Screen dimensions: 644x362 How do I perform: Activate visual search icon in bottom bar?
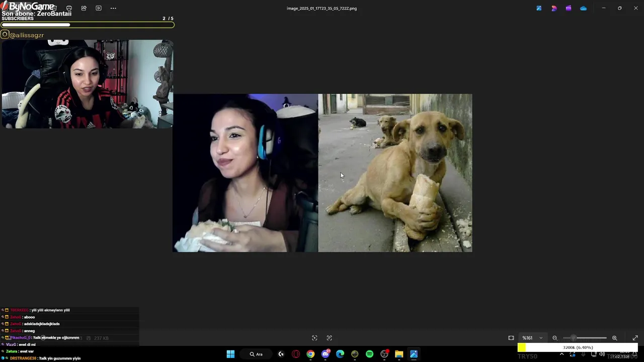tap(314, 338)
